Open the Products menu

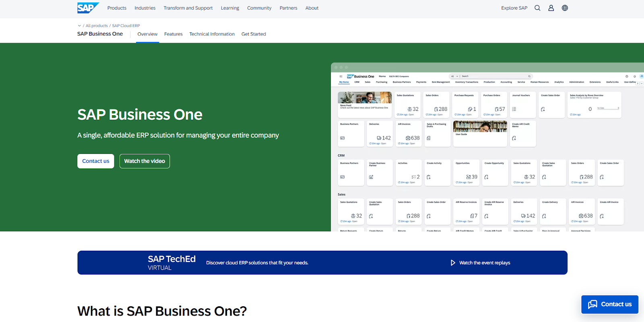[x=117, y=8]
